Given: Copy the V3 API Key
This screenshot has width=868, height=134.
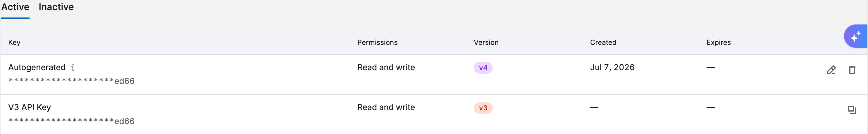Looking at the screenshot, I should [852, 110].
